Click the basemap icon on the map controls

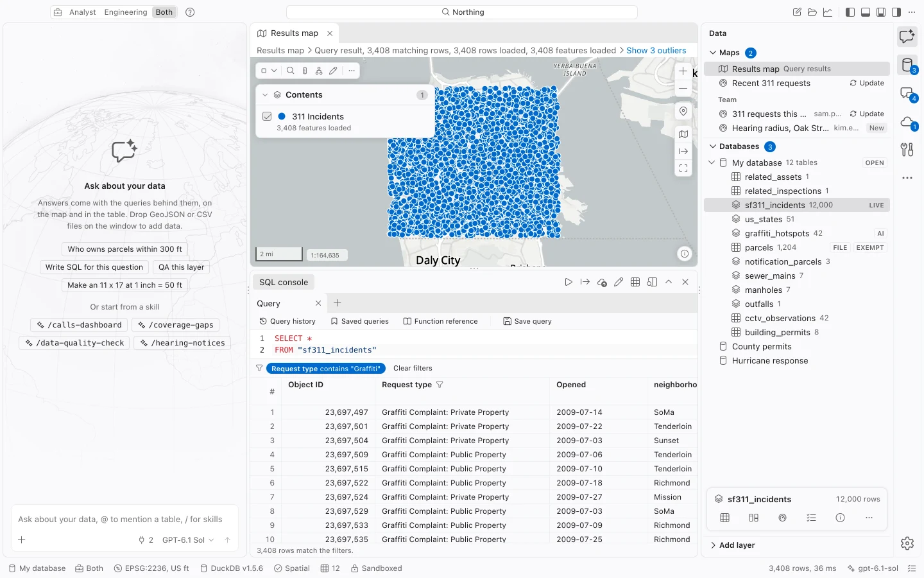coord(683,134)
